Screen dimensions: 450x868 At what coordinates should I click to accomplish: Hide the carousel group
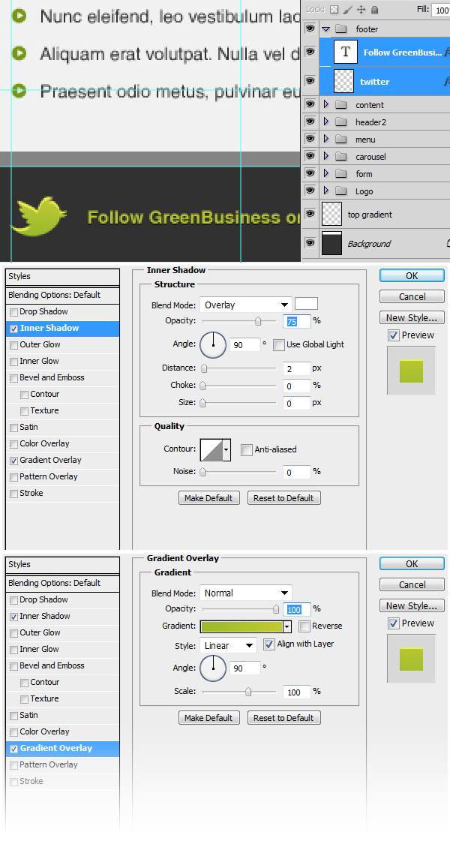tap(310, 155)
